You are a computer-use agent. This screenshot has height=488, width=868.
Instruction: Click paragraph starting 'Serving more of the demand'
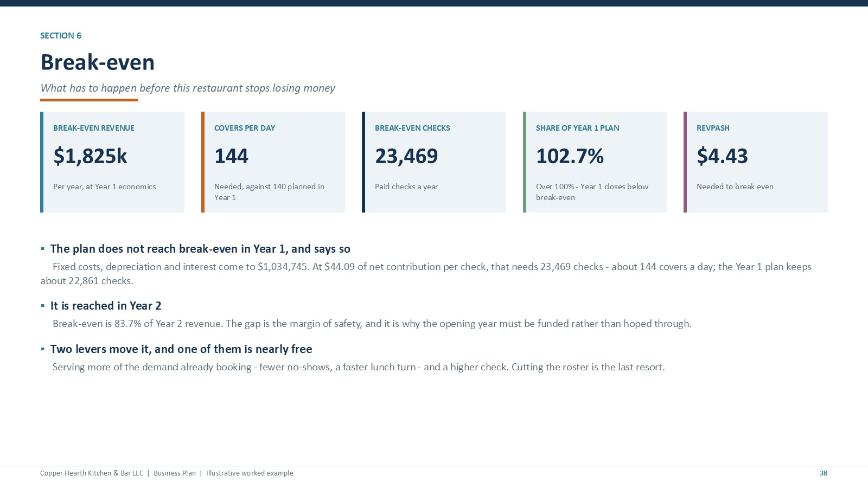[x=359, y=367]
